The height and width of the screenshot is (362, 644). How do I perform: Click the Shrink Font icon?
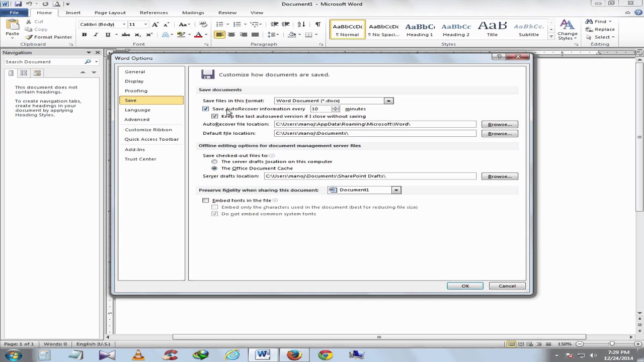[167, 24]
